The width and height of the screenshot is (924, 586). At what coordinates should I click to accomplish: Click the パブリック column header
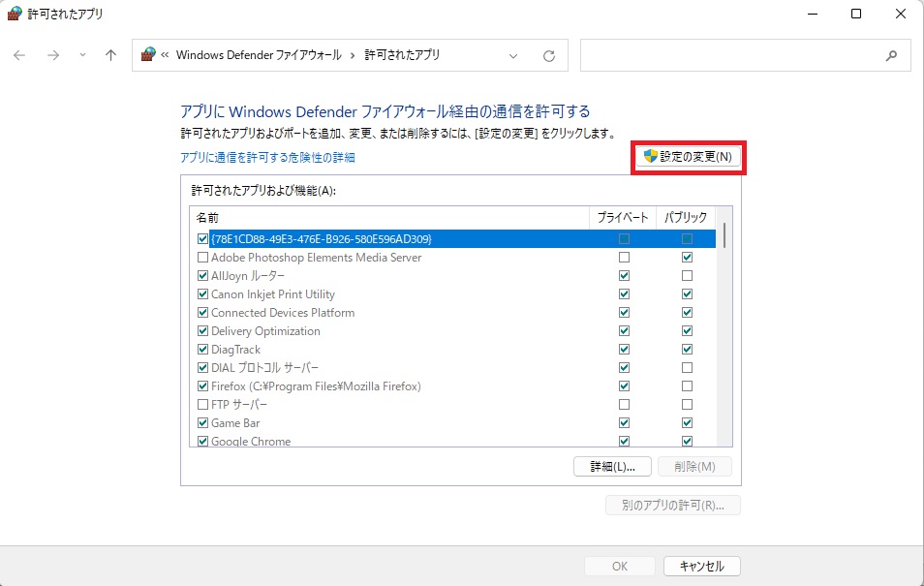click(x=686, y=218)
